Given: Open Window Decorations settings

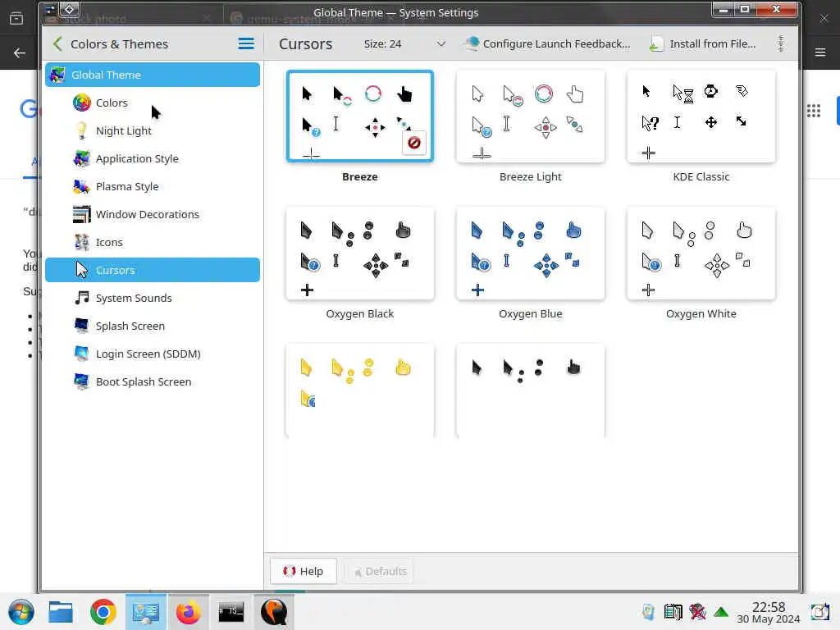Looking at the screenshot, I should (x=153, y=214).
